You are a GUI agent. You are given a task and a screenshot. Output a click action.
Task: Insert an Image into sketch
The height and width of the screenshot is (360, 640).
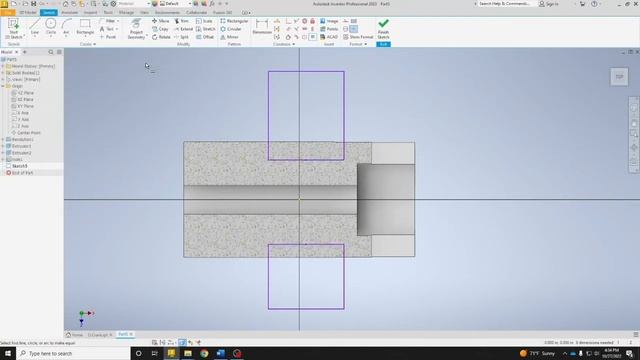(x=329, y=21)
